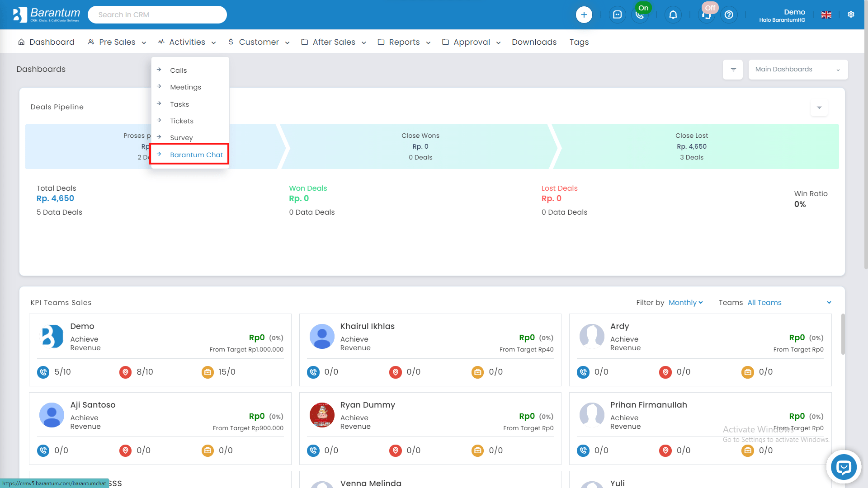
Task: Expand the Pre Sales menu
Action: click(117, 42)
